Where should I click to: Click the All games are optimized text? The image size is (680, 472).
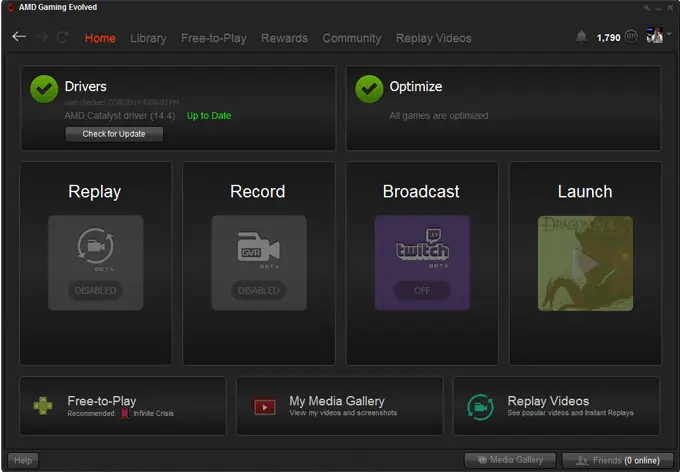(439, 116)
